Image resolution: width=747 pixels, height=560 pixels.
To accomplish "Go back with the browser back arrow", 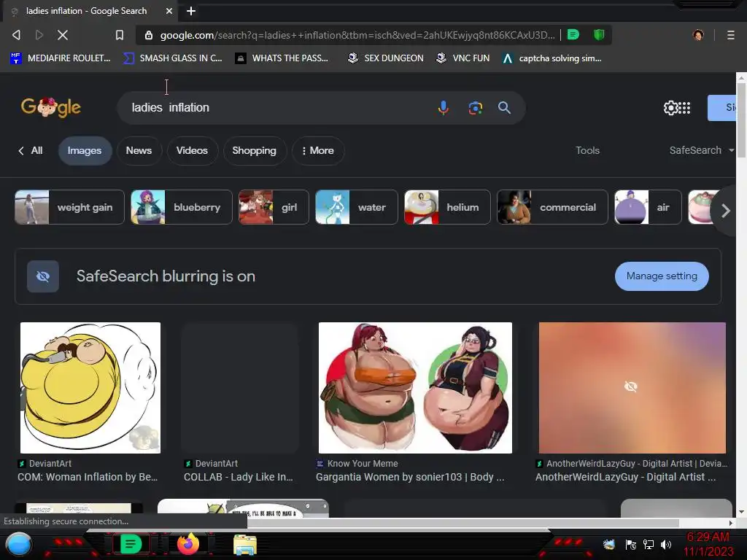I will [16, 35].
